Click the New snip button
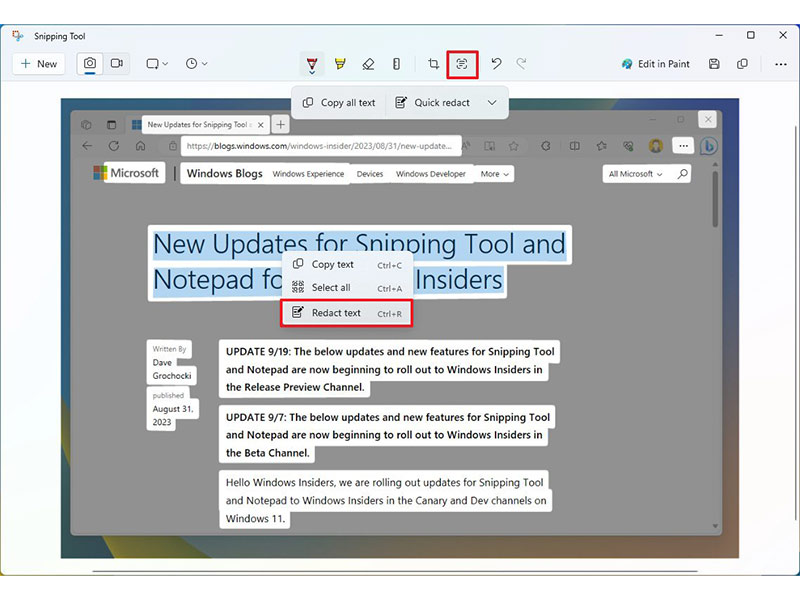The height and width of the screenshot is (600, 800). 39,64
